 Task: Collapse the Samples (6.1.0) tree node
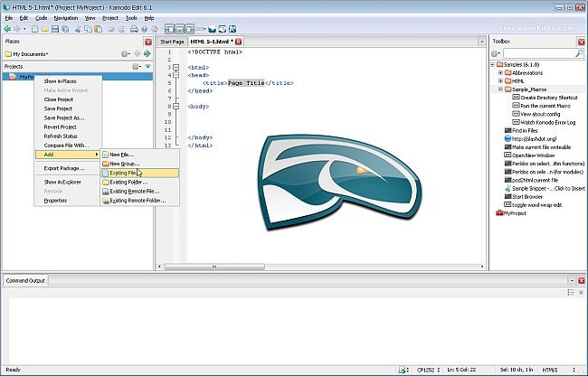pyautogui.click(x=492, y=64)
